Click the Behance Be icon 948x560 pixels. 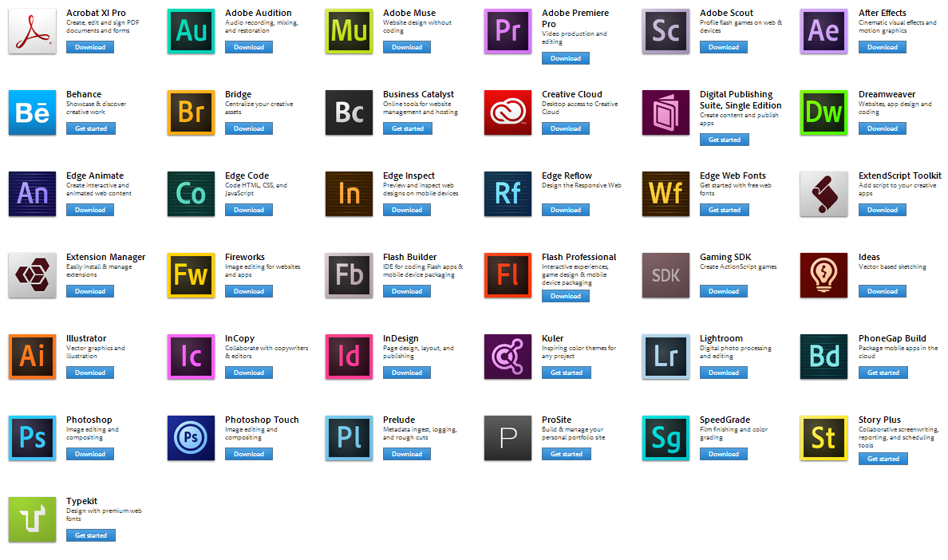(x=32, y=112)
